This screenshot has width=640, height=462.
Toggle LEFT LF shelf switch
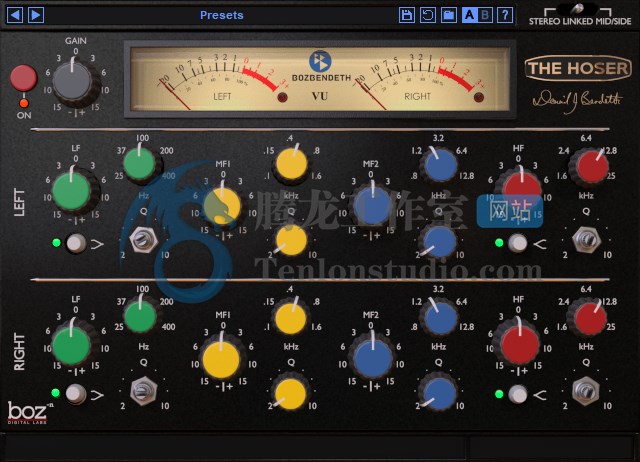pos(76,243)
